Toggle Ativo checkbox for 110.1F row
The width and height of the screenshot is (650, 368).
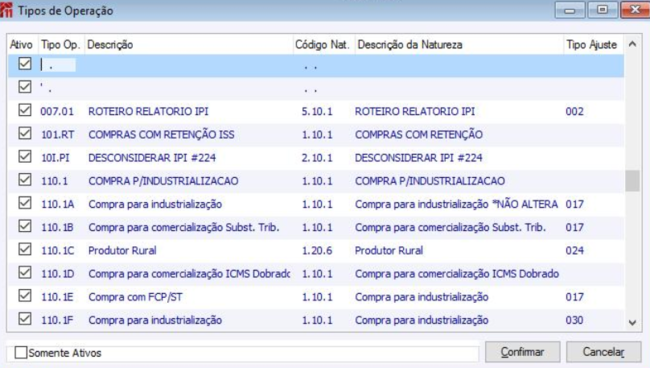tap(25, 319)
